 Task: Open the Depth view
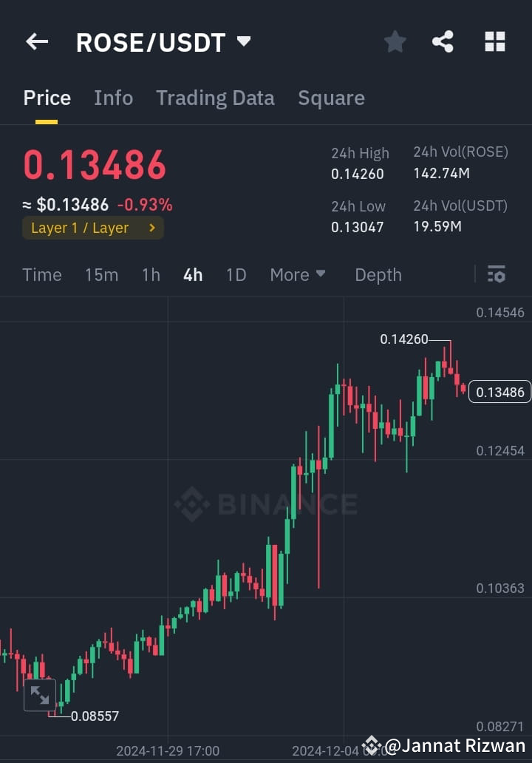pyautogui.click(x=378, y=274)
